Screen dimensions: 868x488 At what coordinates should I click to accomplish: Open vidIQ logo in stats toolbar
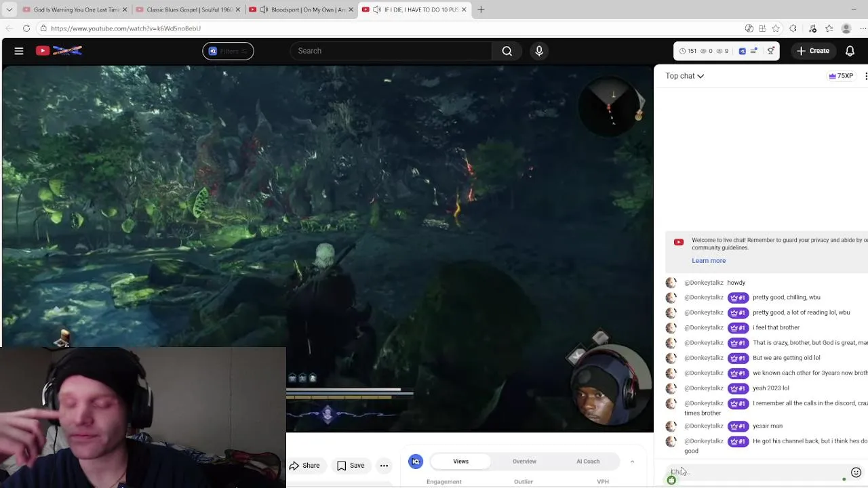coord(742,51)
